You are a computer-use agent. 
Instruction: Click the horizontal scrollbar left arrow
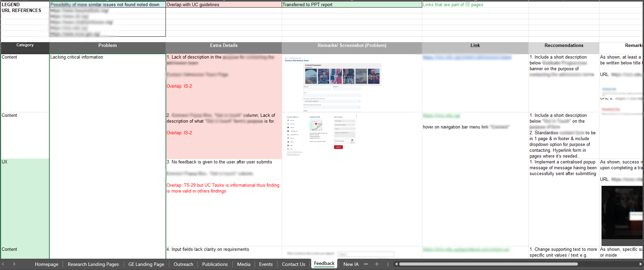click(396, 264)
